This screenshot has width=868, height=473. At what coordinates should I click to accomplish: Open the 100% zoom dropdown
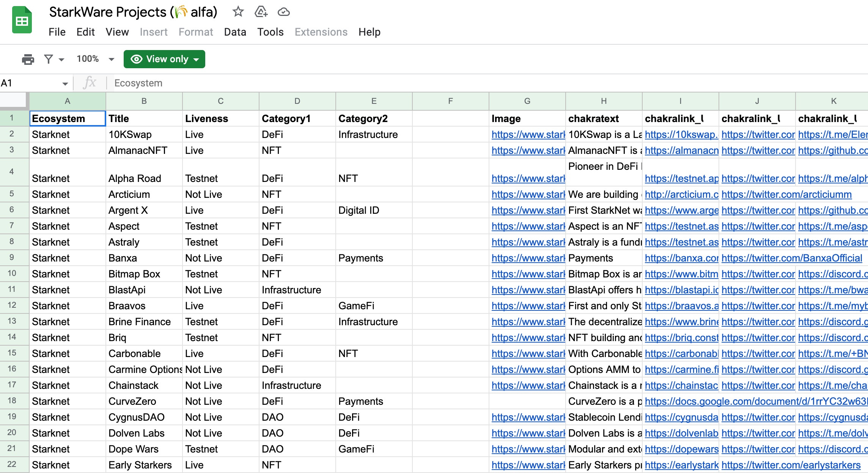pos(95,59)
